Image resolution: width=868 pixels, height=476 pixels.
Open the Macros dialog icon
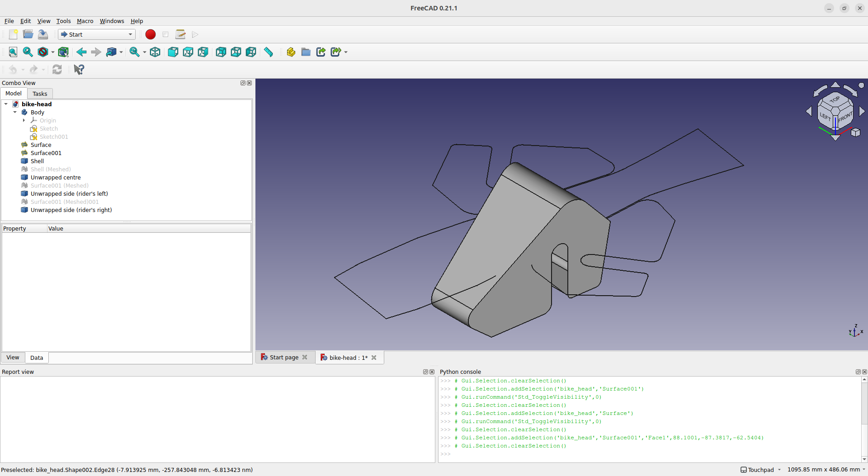click(180, 34)
